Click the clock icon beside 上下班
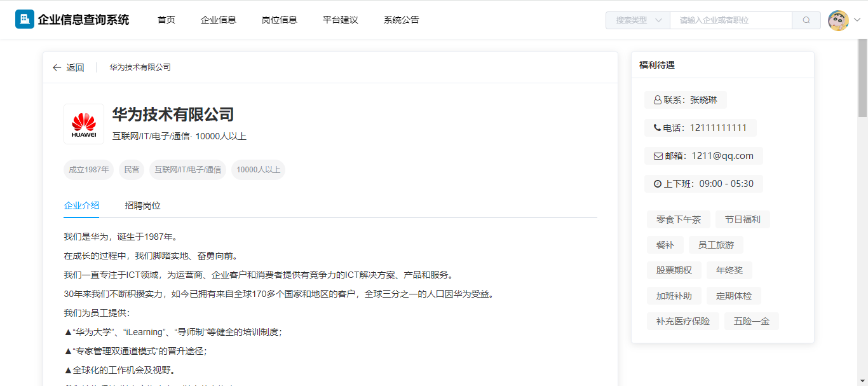The height and width of the screenshot is (386, 868). [658, 184]
